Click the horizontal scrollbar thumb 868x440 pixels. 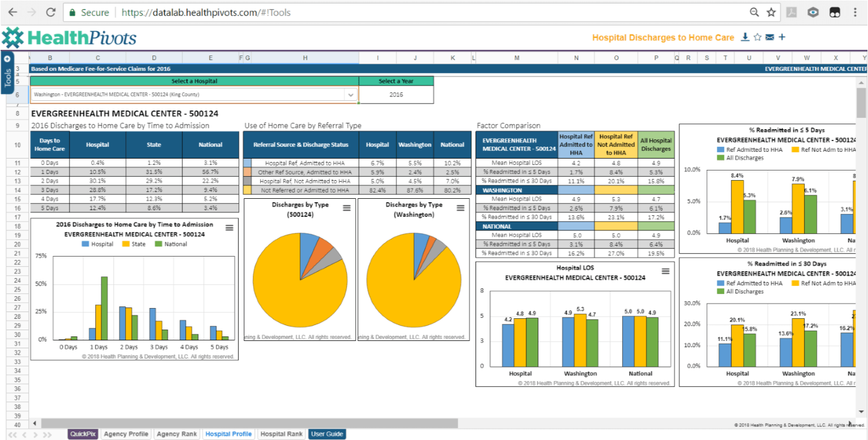tap(249, 422)
